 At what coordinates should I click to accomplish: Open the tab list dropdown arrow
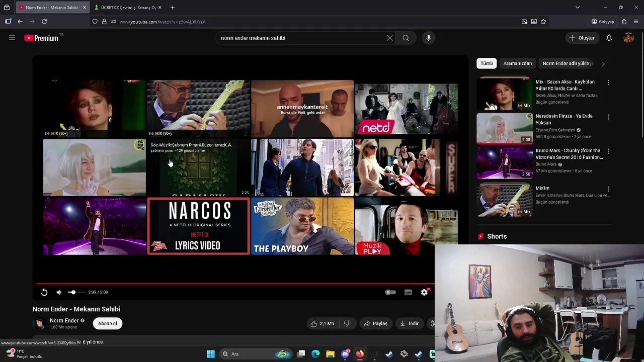(578, 8)
